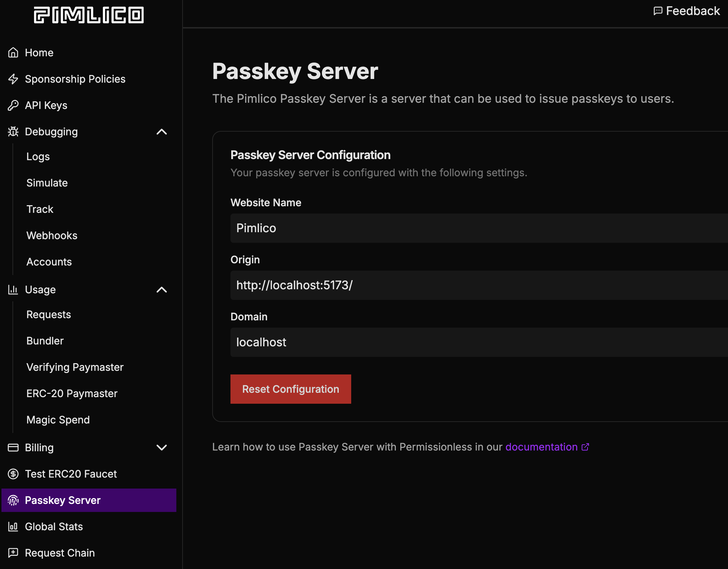Click the key icon for API Keys

13,105
